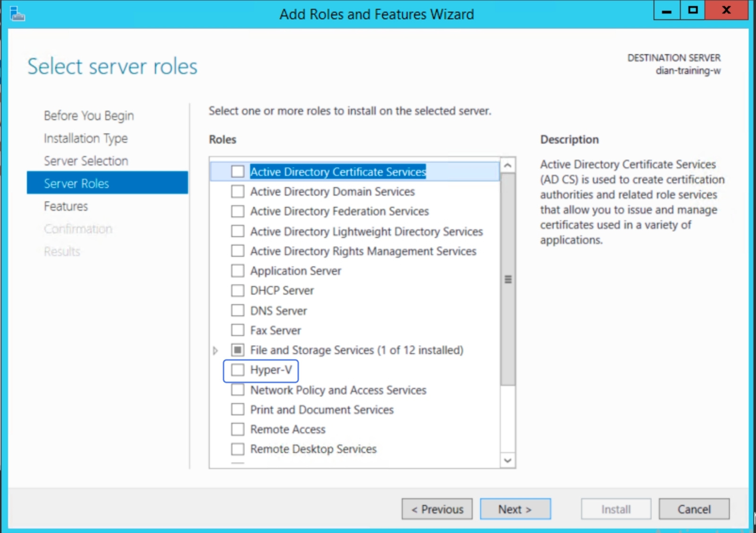Select the Server Selection step
This screenshot has width=756, height=533.
tap(86, 161)
